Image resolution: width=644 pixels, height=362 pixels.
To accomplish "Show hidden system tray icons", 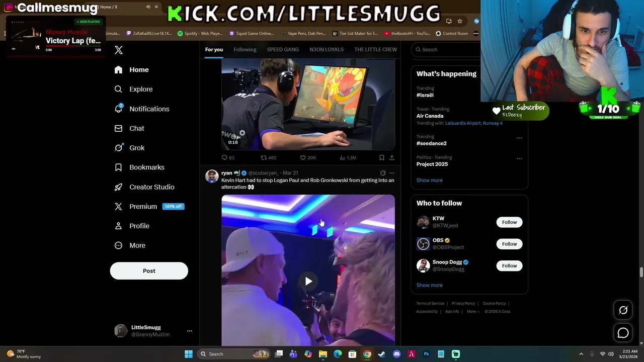I will (581, 354).
